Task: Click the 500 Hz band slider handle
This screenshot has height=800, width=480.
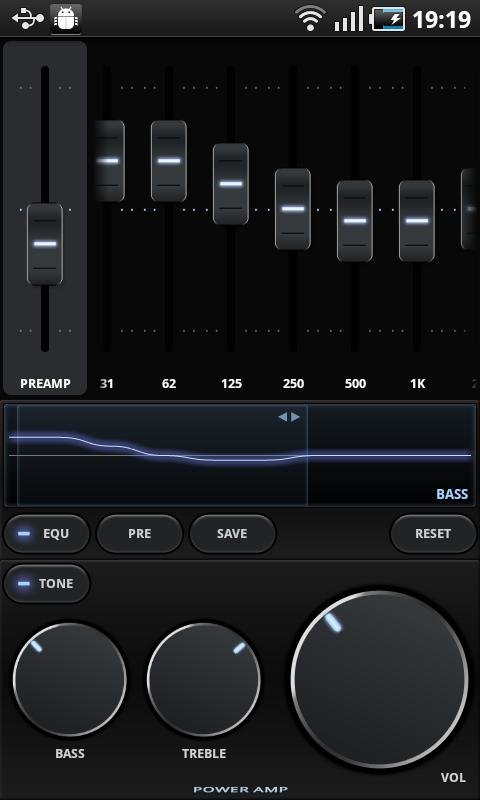Action: click(355, 221)
